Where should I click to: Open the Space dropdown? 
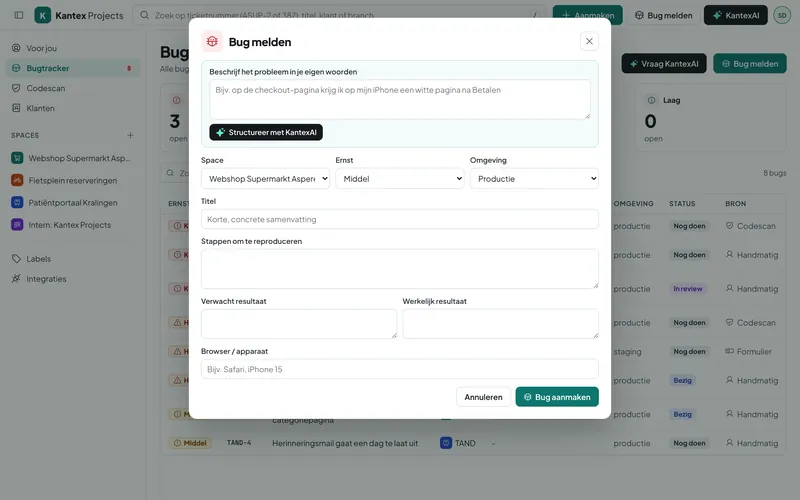[x=265, y=179]
